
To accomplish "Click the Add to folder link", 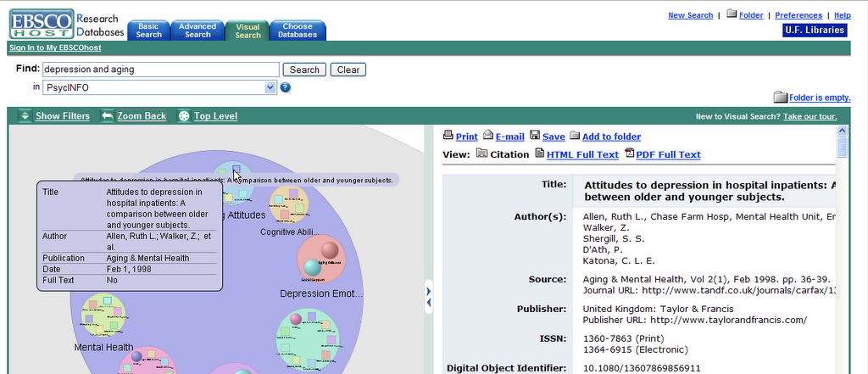I will point(612,137).
